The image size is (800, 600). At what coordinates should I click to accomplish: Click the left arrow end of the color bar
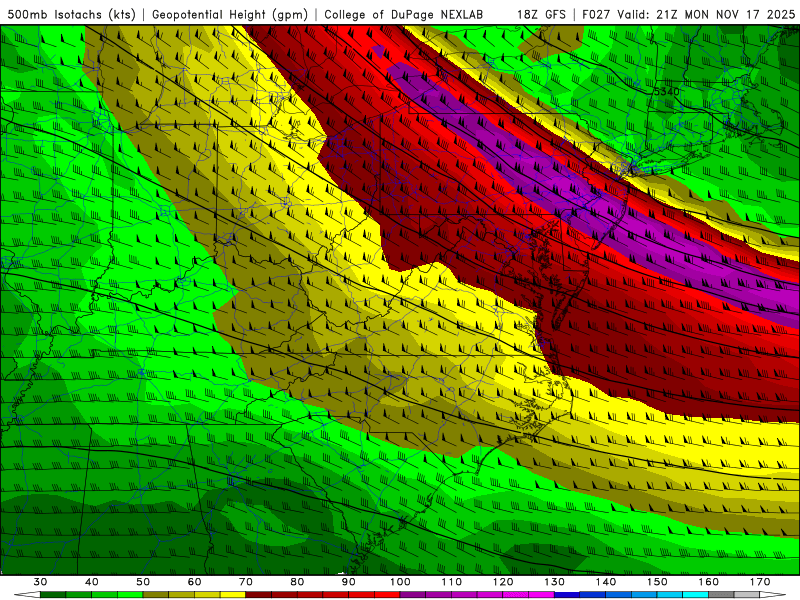27,595
